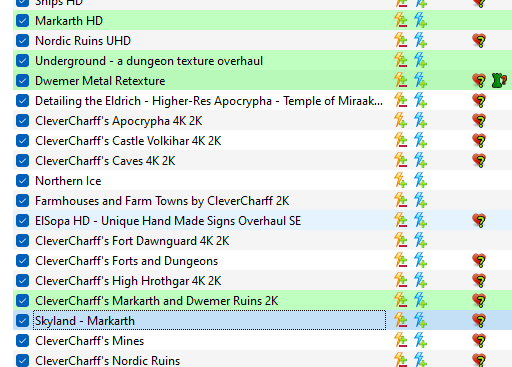
Task: Select "Dwemer Metal Retexture" mod name
Action: point(100,81)
